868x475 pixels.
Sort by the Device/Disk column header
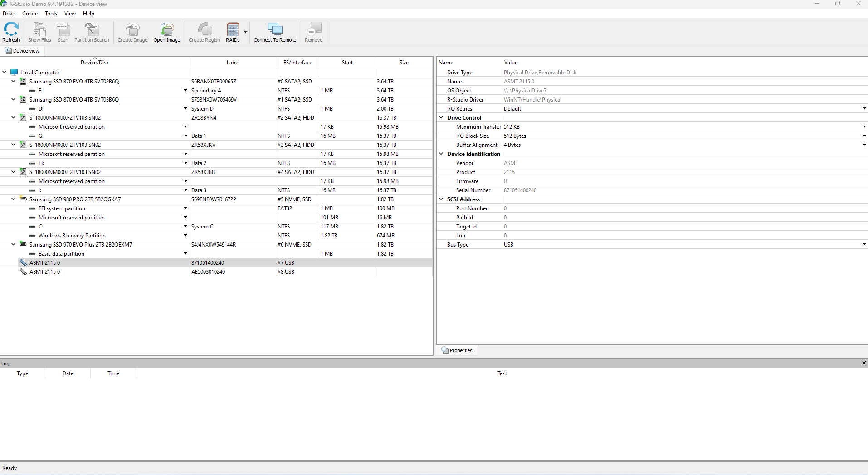[95, 63]
